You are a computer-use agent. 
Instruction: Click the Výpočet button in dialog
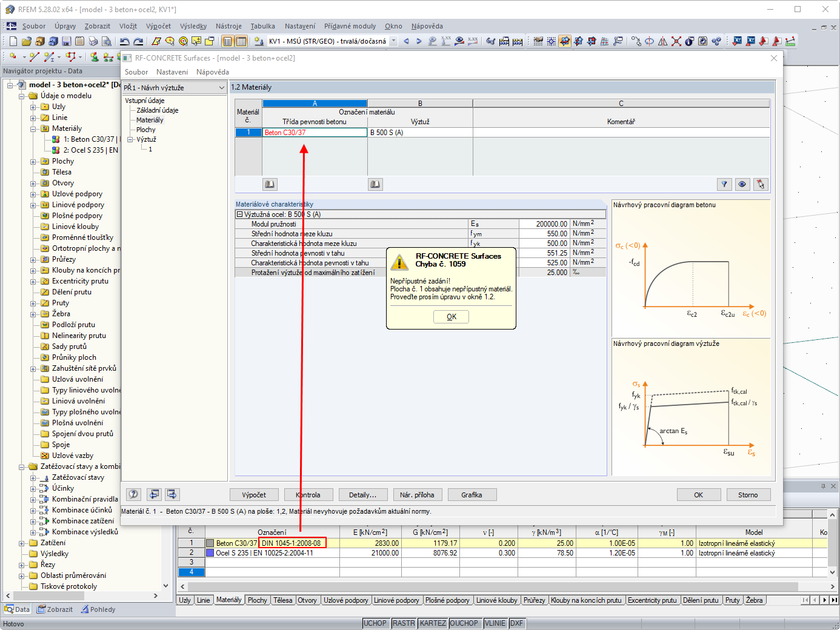pos(254,495)
